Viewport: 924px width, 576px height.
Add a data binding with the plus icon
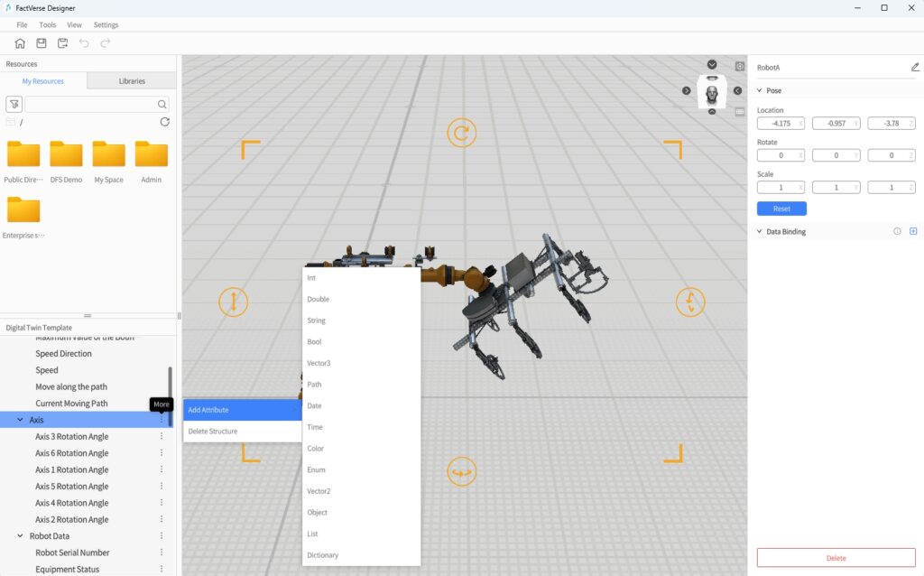point(913,232)
